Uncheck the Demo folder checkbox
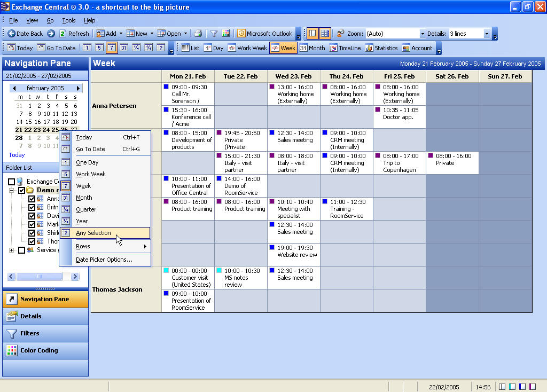This screenshot has height=392, width=547. (x=21, y=190)
